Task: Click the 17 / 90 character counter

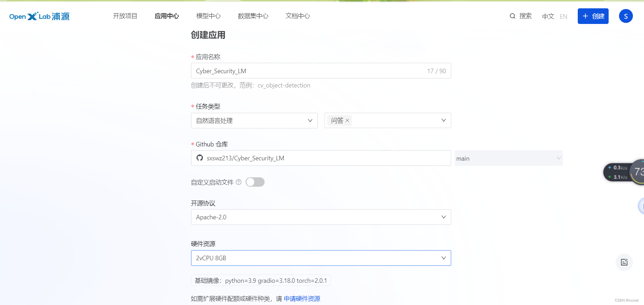Action: 436,71
